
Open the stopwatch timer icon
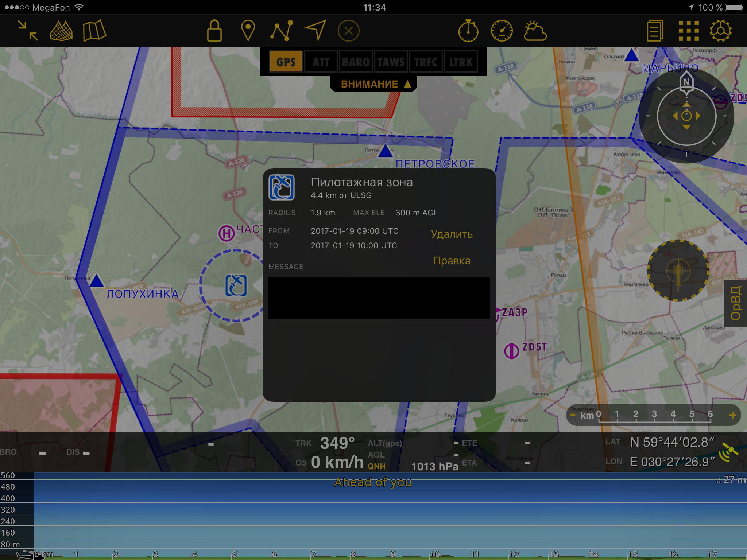pyautogui.click(x=468, y=31)
